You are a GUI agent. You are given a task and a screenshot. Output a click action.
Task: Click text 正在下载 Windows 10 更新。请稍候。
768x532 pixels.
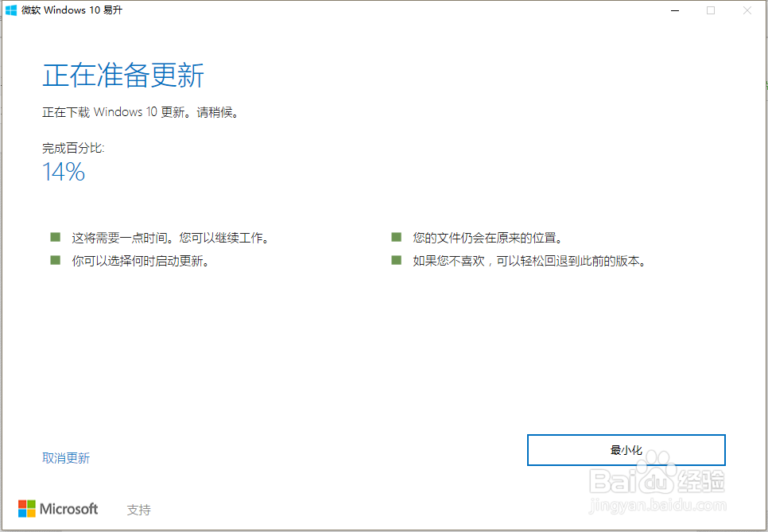[141, 112]
